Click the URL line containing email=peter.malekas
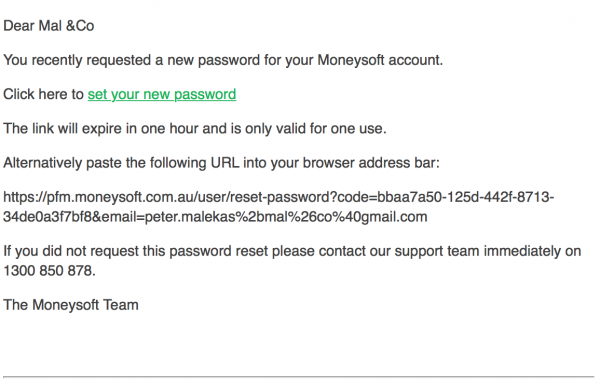 215,217
